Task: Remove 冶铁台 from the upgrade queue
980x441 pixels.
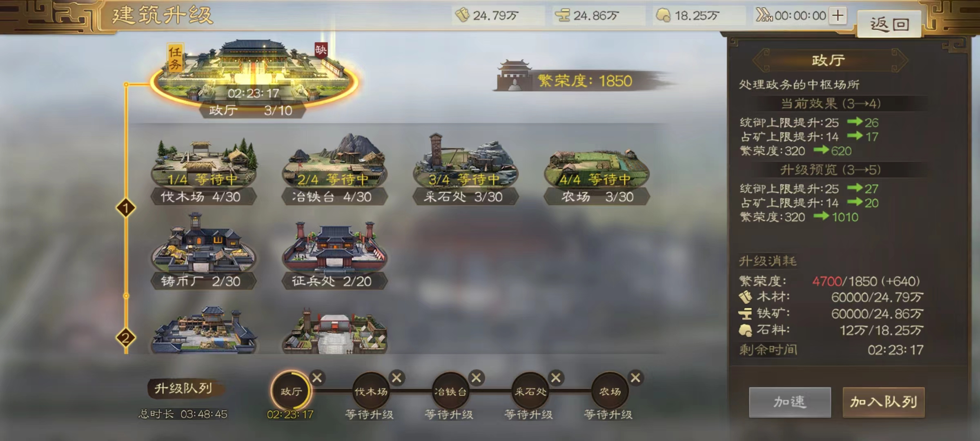Action: pyautogui.click(x=476, y=378)
